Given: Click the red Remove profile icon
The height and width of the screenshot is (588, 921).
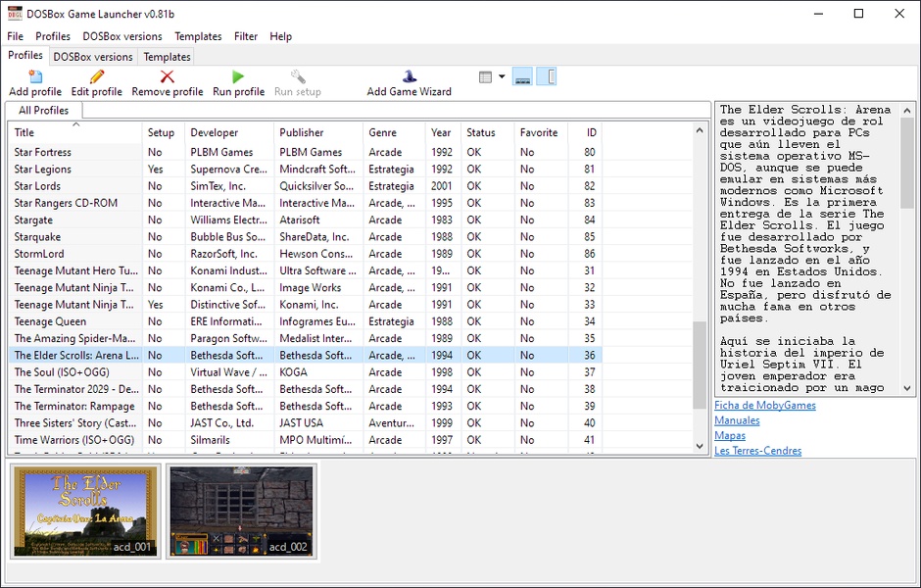Looking at the screenshot, I should click(167, 76).
